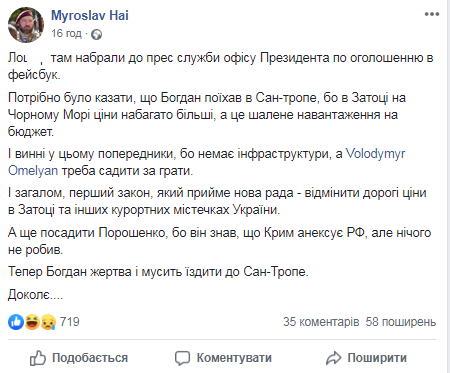Click the 16 год post timestamp
This screenshot has width=450, height=373.
pyautogui.click(x=66, y=33)
